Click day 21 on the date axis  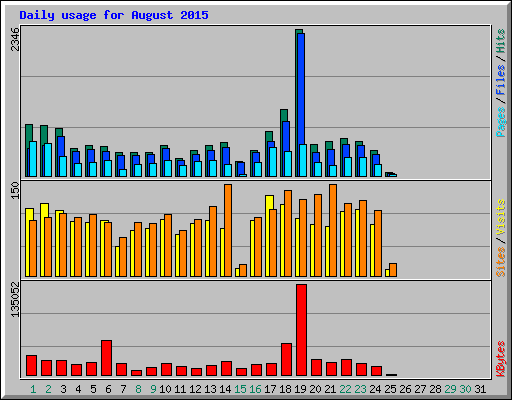[x=330, y=389]
